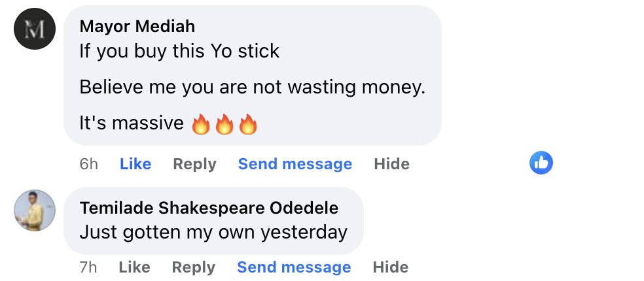
Task: Click the blue thumbs-up reaction icon
Action: (x=541, y=163)
